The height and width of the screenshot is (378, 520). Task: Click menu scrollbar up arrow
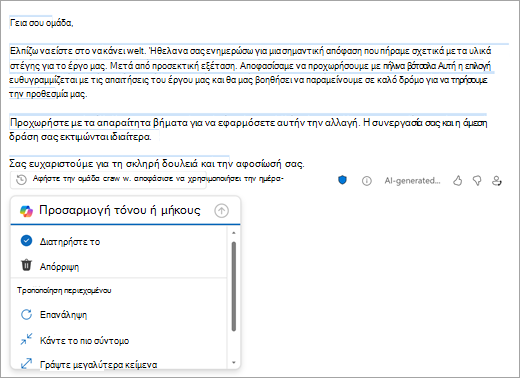tap(233, 233)
